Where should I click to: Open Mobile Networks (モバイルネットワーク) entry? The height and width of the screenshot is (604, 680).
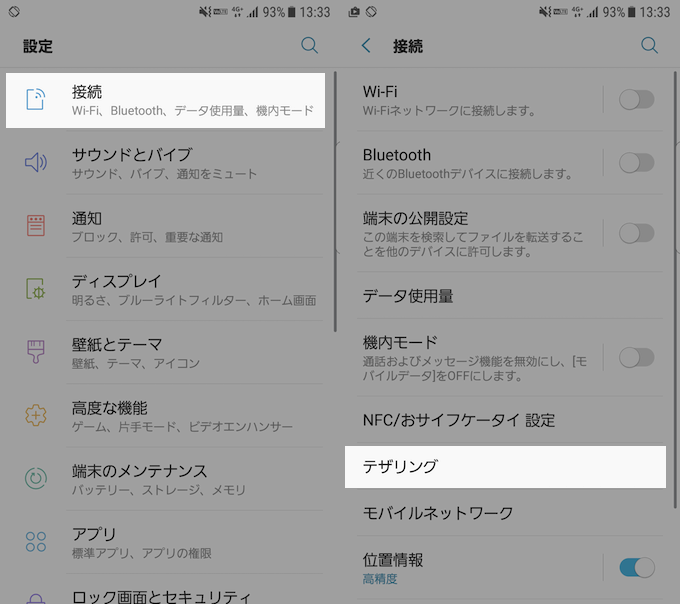(x=438, y=513)
